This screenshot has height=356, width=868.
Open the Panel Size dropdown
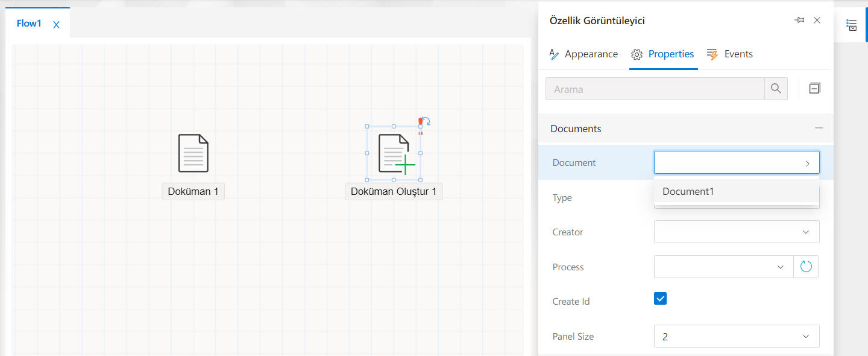tap(736, 337)
